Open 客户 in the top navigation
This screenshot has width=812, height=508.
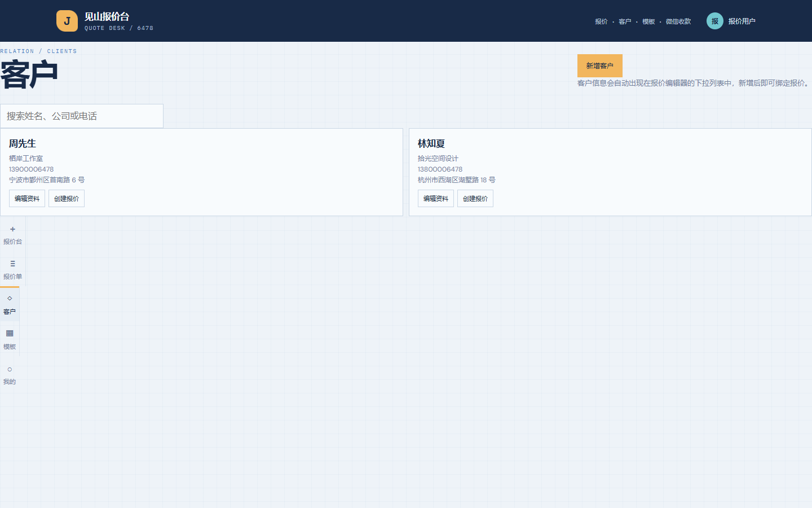click(x=625, y=21)
